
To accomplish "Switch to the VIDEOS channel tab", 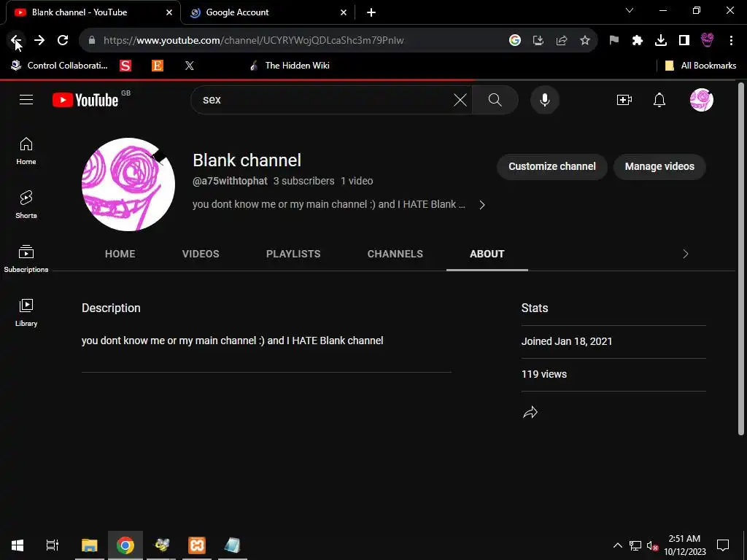I will 201,254.
